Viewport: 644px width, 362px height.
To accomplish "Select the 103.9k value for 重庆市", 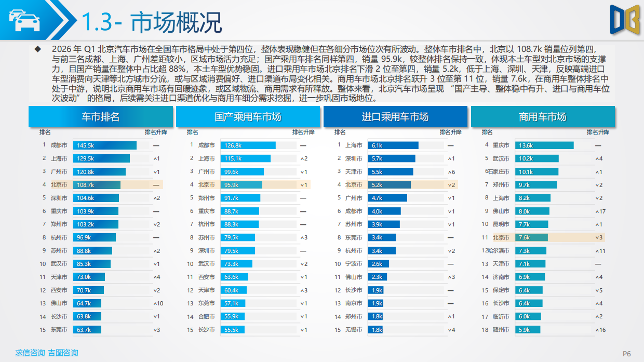I will click(x=85, y=211).
